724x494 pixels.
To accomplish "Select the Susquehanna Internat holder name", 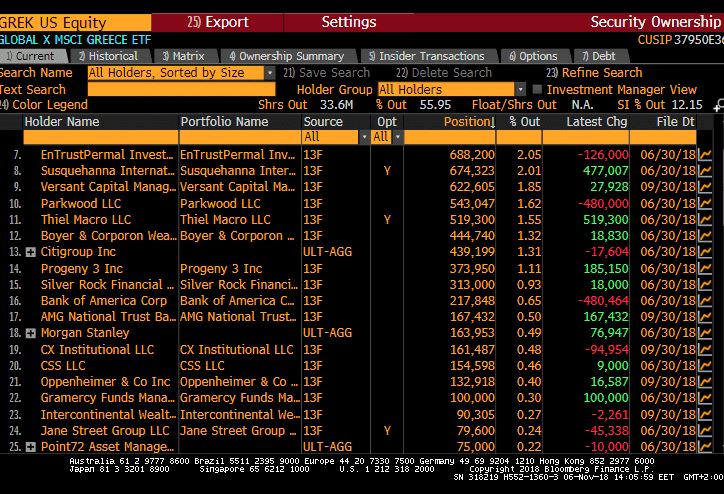I will (108, 171).
